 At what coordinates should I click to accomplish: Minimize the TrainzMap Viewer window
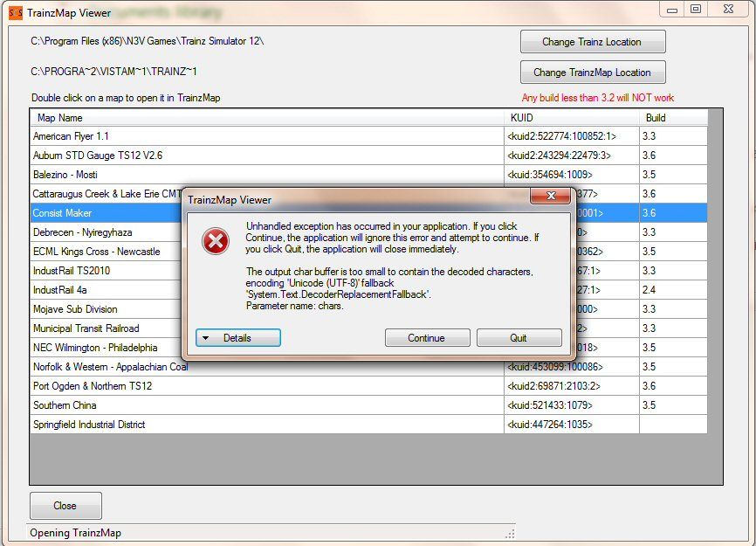point(672,10)
